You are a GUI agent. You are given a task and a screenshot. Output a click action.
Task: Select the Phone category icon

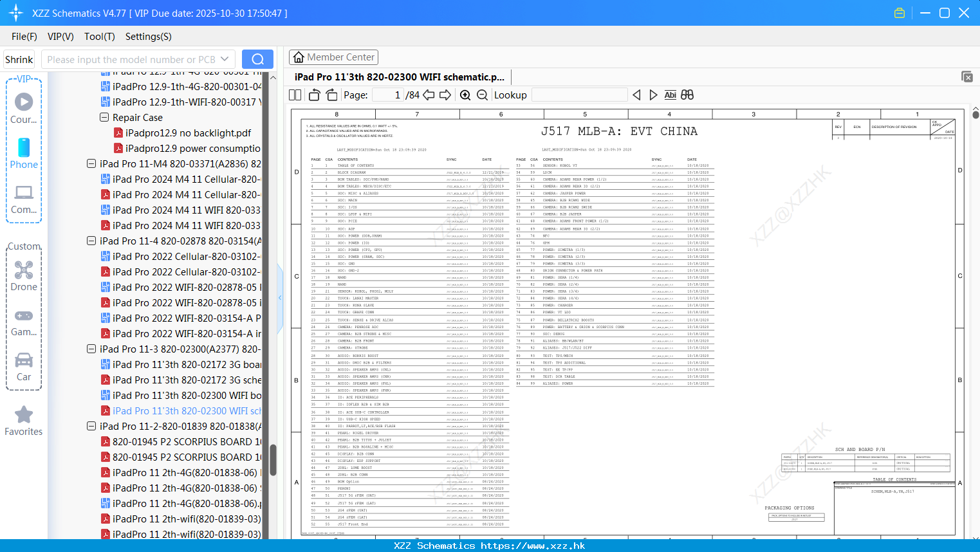pyautogui.click(x=24, y=148)
